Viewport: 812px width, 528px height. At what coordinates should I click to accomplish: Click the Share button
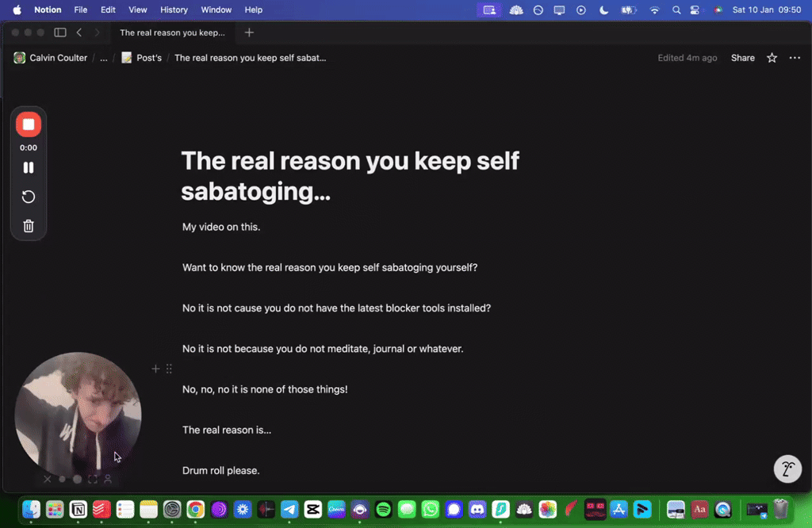pyautogui.click(x=742, y=57)
